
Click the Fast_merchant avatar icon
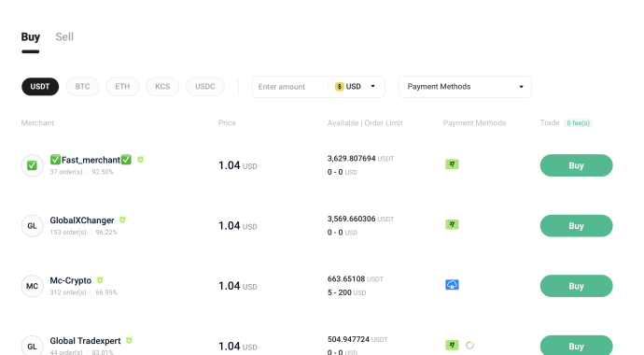32,165
